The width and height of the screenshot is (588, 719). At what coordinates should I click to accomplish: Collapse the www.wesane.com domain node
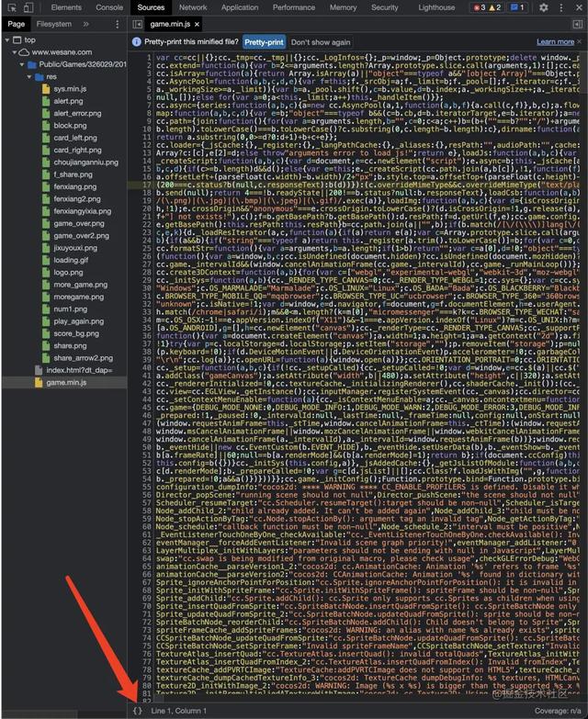(x=15, y=52)
